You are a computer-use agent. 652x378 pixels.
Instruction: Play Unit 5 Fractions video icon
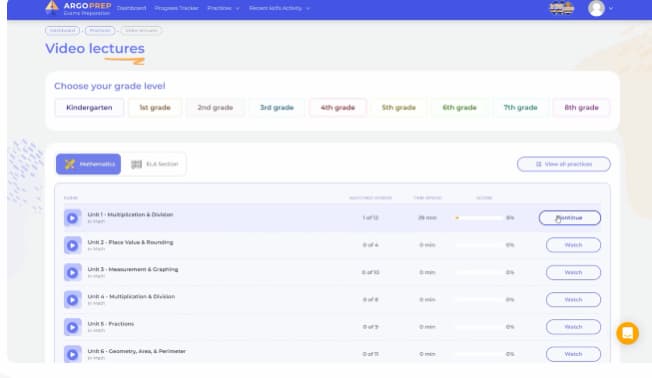[x=72, y=327]
